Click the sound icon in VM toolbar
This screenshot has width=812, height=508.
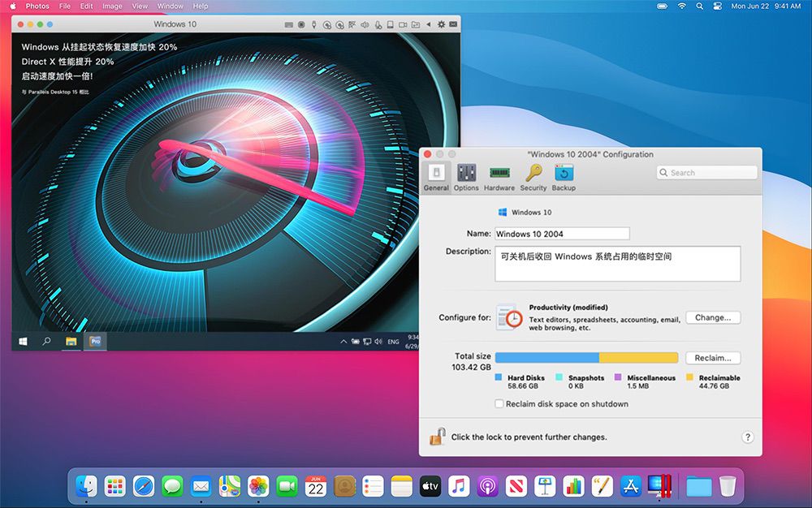(x=365, y=24)
